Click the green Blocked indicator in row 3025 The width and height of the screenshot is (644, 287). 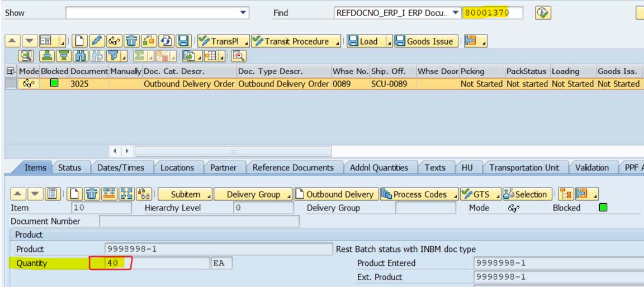tap(54, 84)
